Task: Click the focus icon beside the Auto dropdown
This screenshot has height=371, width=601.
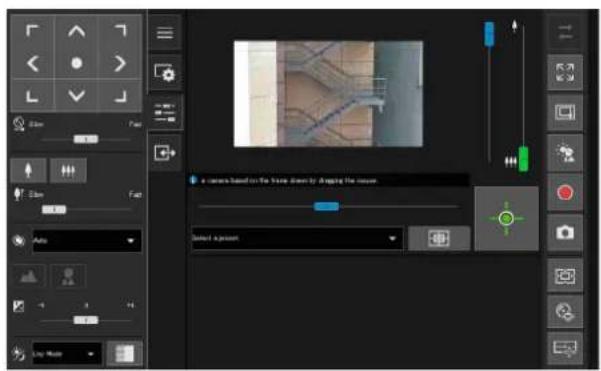Action: click(18, 241)
